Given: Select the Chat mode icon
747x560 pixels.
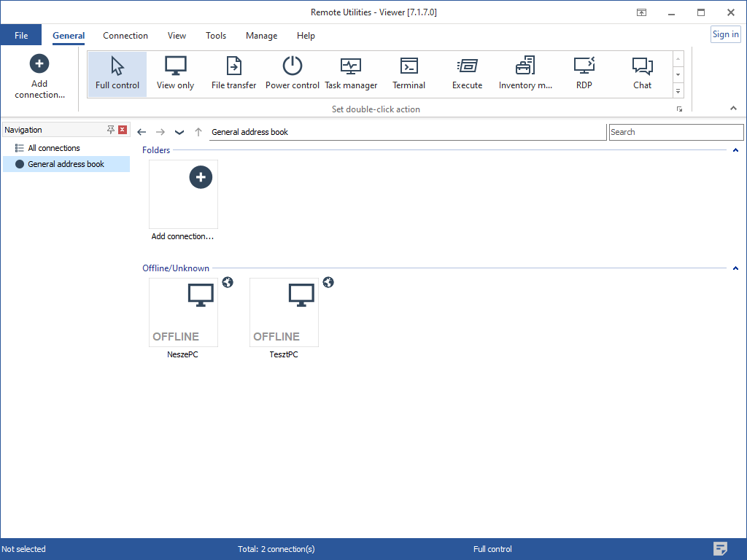Looking at the screenshot, I should click(642, 74).
